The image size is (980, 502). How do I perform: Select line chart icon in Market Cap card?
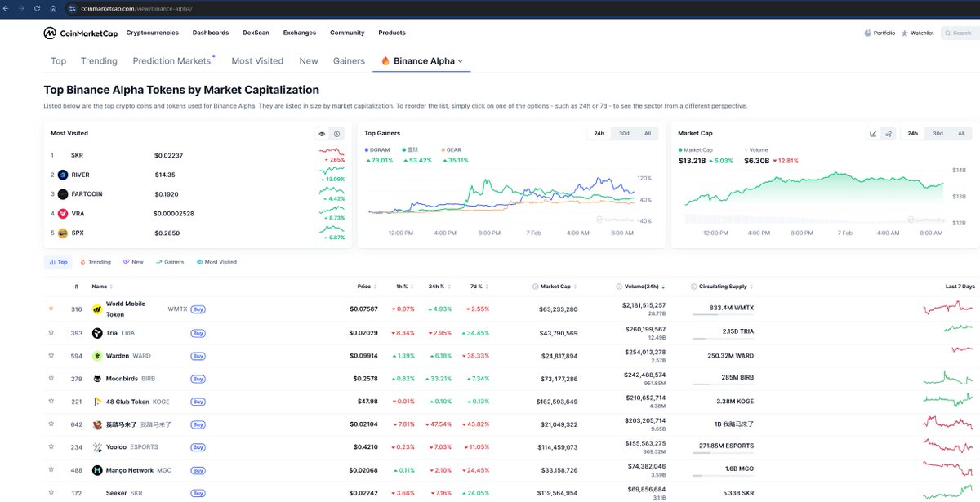(873, 134)
